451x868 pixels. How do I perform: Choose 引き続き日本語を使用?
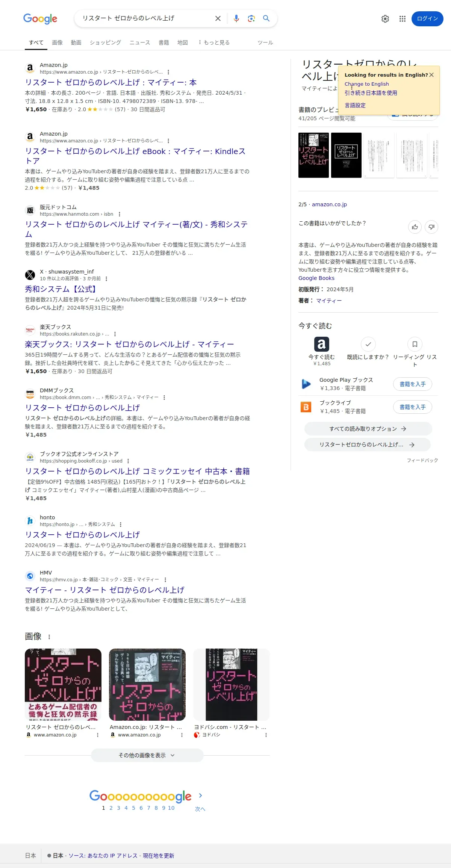point(371,93)
